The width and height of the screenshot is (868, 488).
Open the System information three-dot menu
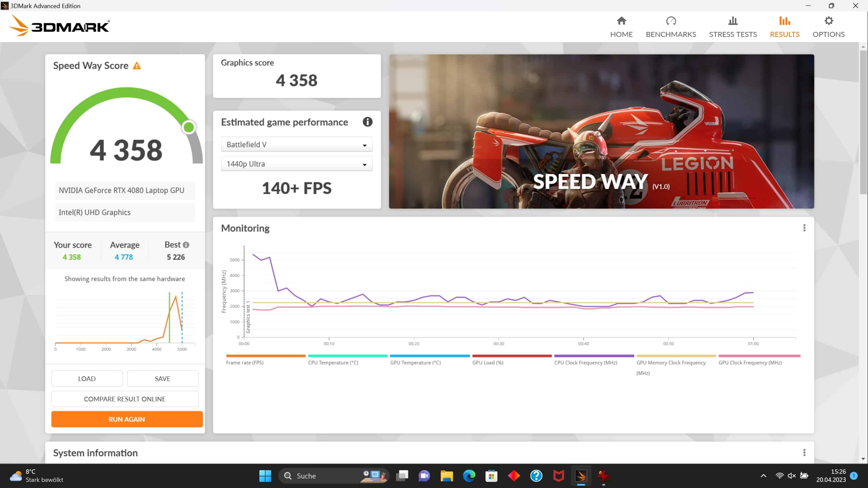point(804,453)
